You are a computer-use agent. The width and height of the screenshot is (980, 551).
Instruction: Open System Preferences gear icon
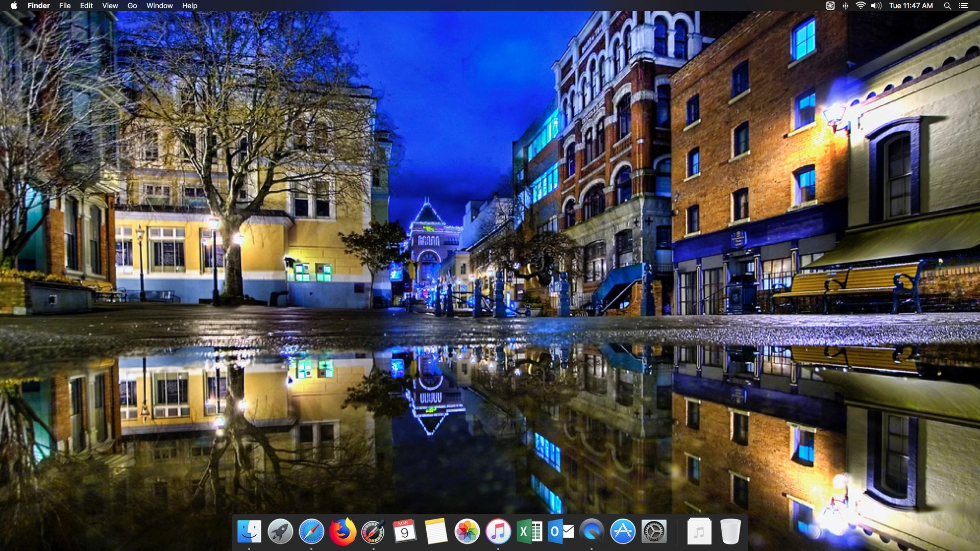(654, 532)
